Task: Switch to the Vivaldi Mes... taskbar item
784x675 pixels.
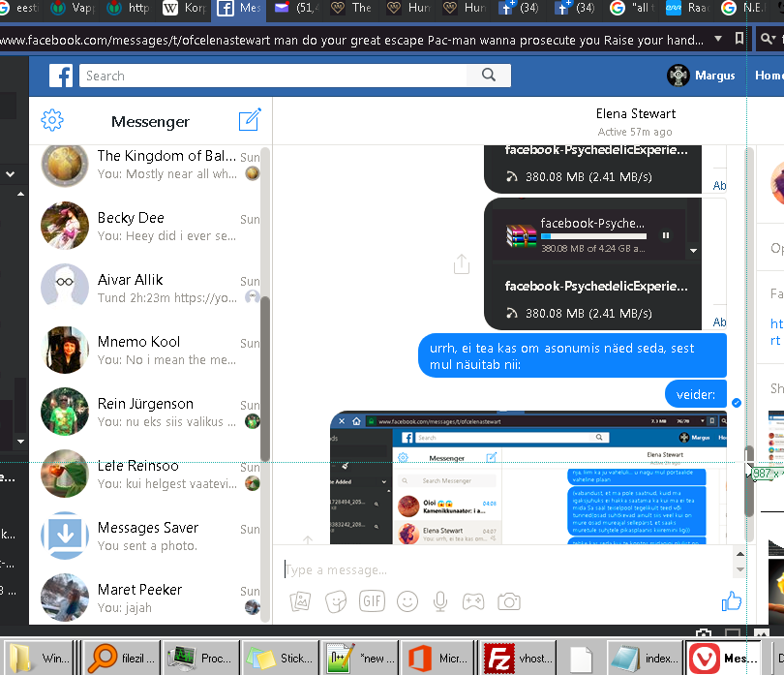Action: 724,658
